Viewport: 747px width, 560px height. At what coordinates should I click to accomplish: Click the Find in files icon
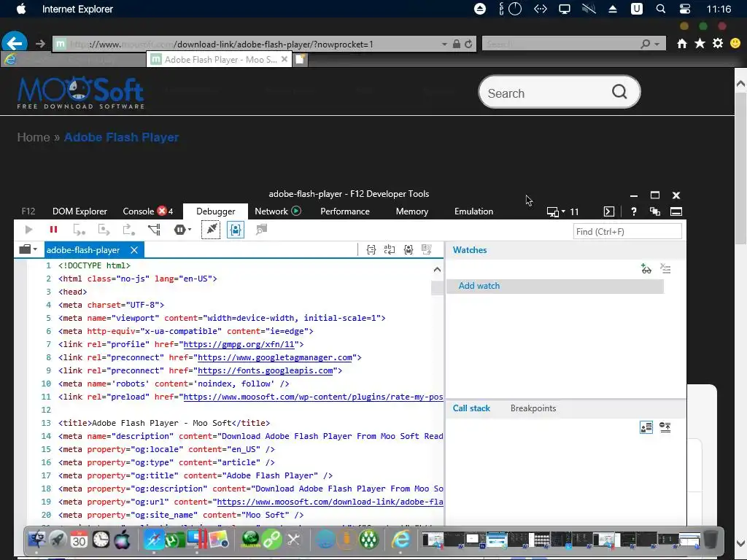[261, 230]
